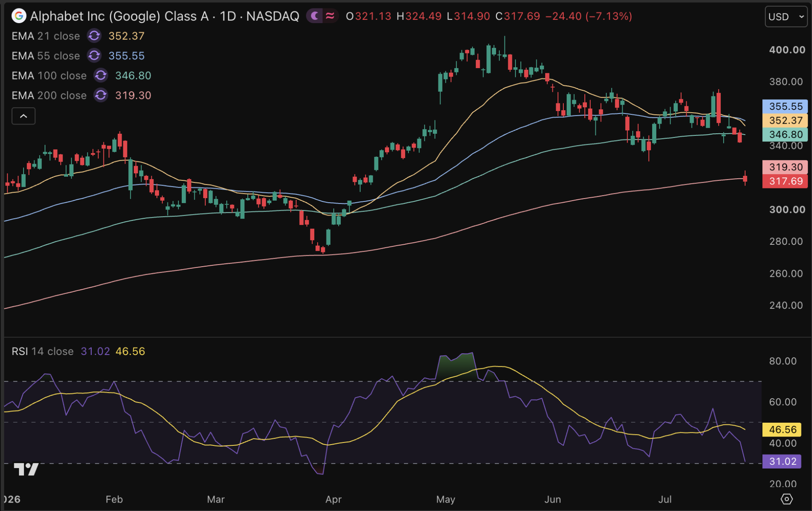Click the green 346.80 price scale tag
The height and width of the screenshot is (511, 812).
[785, 135]
